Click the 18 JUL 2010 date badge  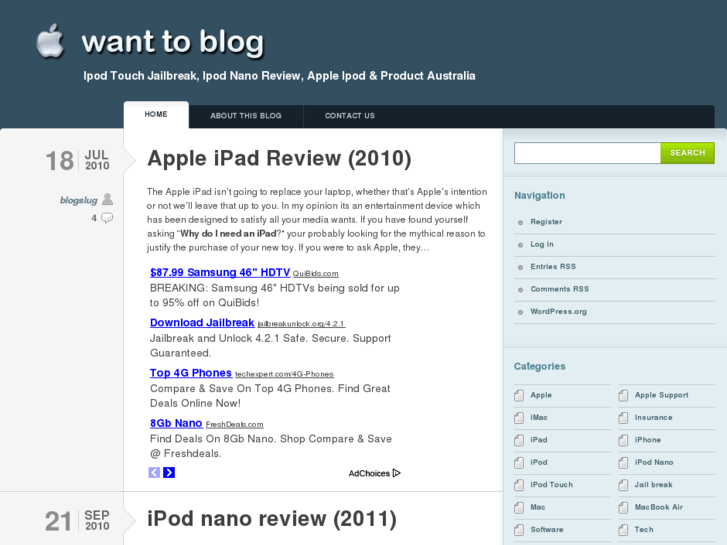coord(77,160)
